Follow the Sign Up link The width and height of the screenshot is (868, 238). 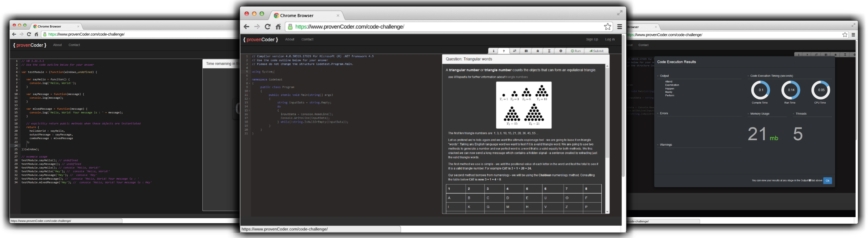(x=592, y=39)
